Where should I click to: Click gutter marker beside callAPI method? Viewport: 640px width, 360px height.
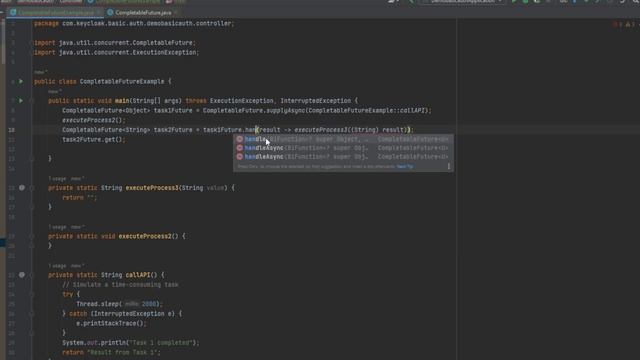[x=22, y=275]
